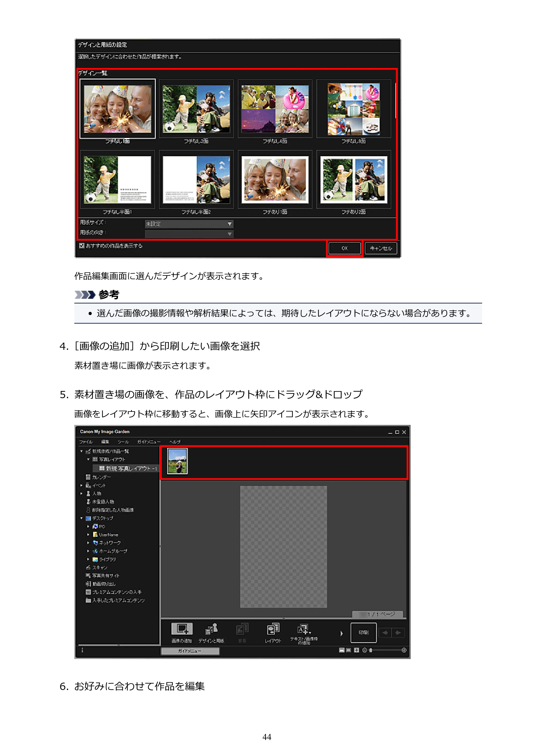534x756 pixels.
Task: Click the photo thumbnail in the materials area
Action: pos(177,461)
